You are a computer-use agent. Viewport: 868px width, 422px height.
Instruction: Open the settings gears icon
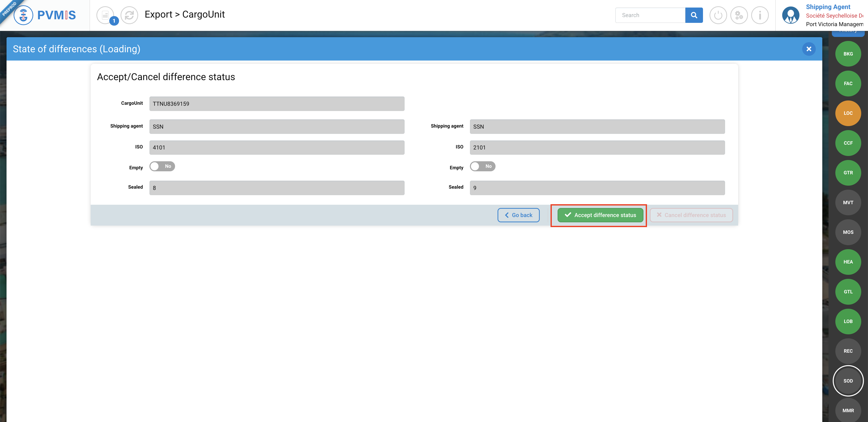(739, 15)
